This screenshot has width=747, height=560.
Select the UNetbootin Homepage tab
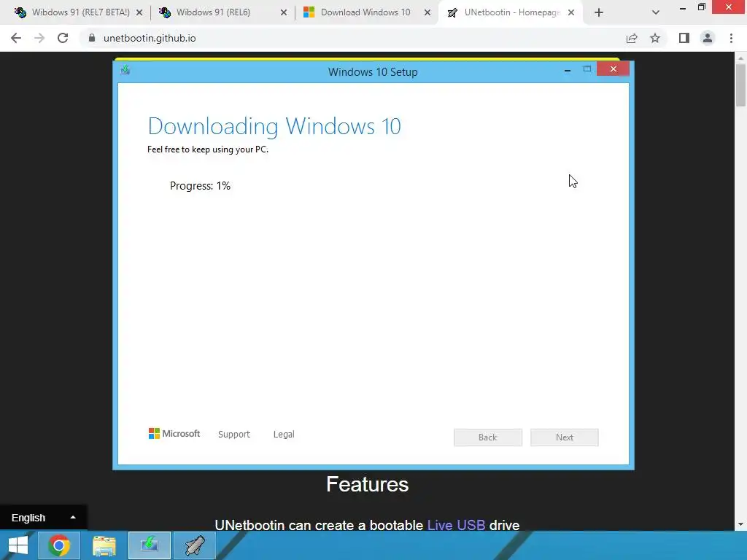511,12
